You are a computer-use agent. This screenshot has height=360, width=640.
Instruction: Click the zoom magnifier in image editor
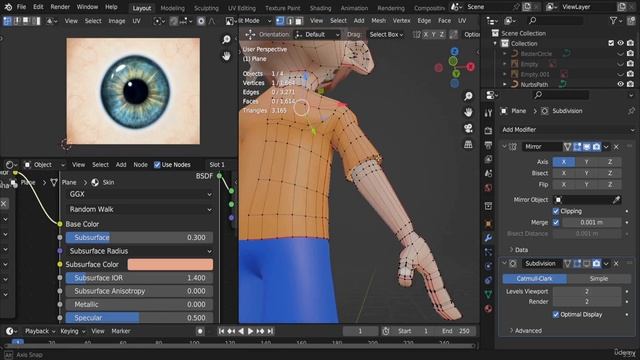226,39
